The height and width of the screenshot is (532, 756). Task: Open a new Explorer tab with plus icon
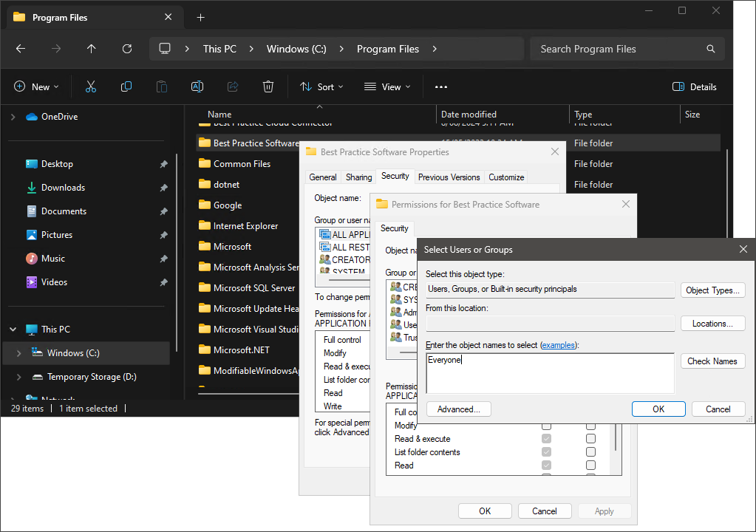(x=200, y=18)
